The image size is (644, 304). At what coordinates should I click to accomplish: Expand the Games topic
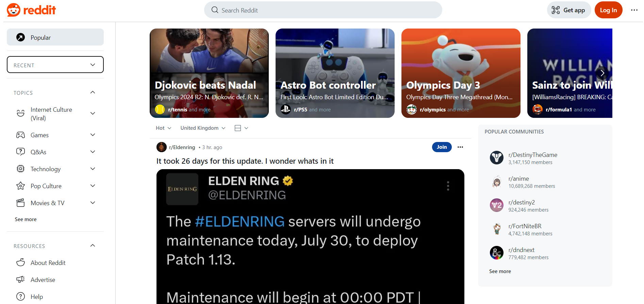pyautogui.click(x=93, y=135)
